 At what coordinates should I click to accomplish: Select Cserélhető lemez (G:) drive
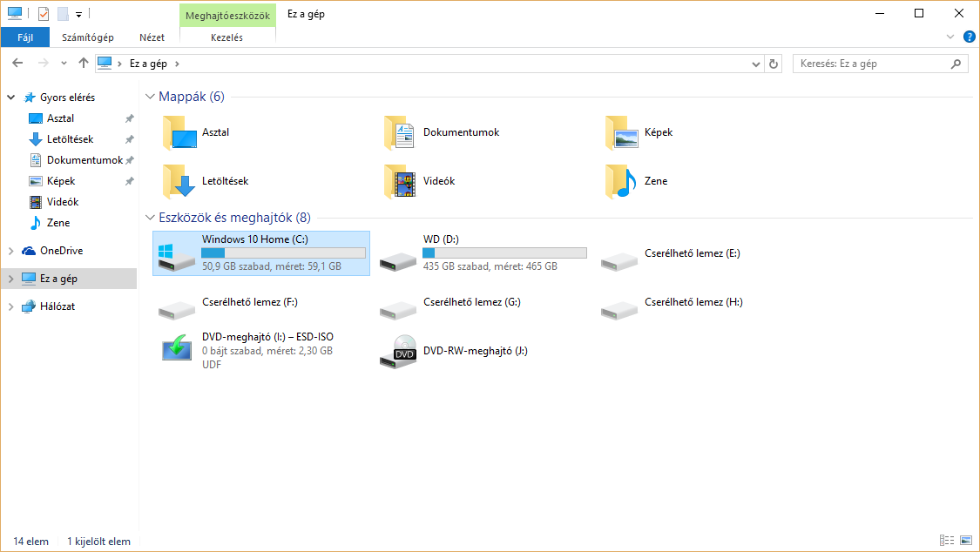450,302
